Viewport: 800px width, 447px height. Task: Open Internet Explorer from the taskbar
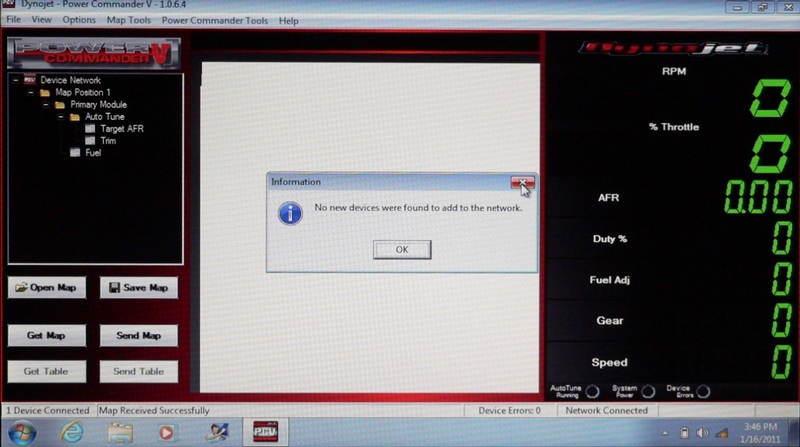tap(72, 432)
